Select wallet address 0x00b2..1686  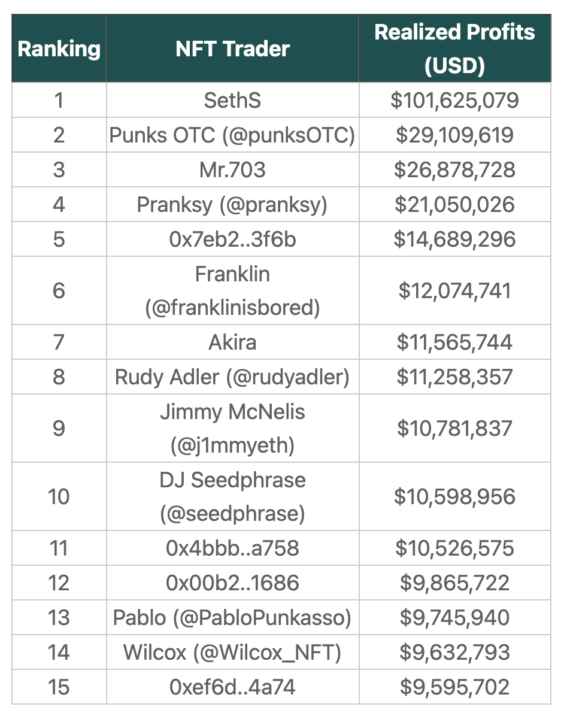point(232,583)
